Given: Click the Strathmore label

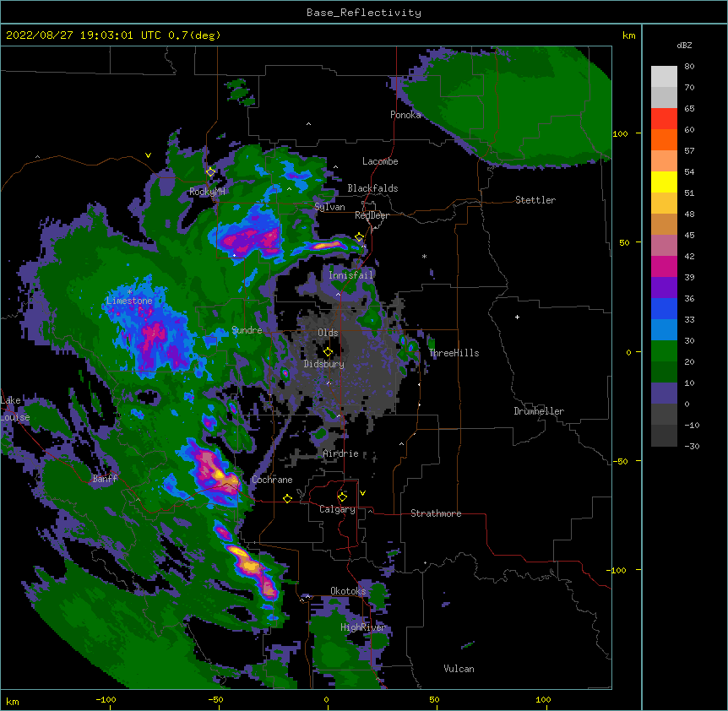Looking at the screenshot, I should [x=436, y=513].
